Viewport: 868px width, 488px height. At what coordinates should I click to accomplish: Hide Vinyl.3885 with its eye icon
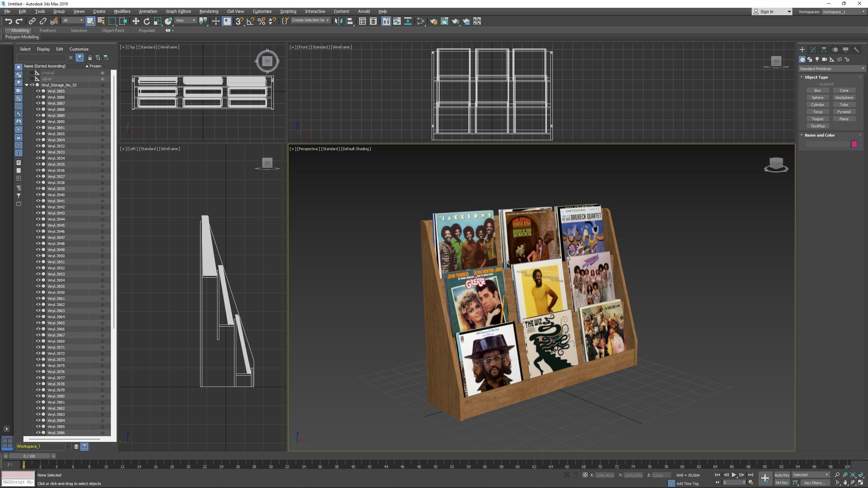coord(38,91)
